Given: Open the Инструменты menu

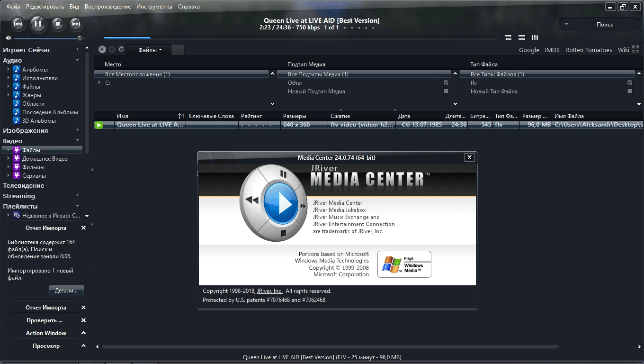Looking at the screenshot, I should [x=154, y=7].
